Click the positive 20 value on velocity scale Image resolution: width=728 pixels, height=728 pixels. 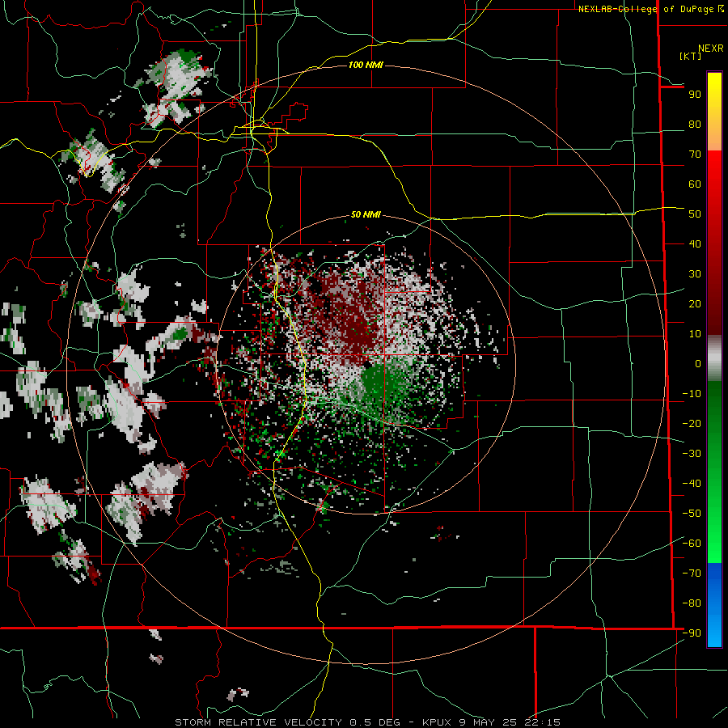click(695, 304)
